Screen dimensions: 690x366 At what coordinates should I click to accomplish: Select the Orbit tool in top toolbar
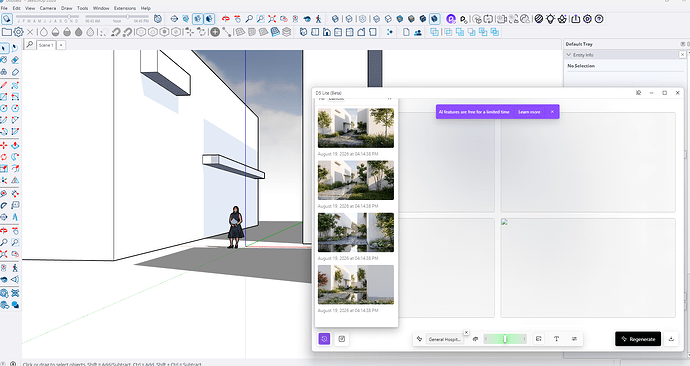(226, 19)
